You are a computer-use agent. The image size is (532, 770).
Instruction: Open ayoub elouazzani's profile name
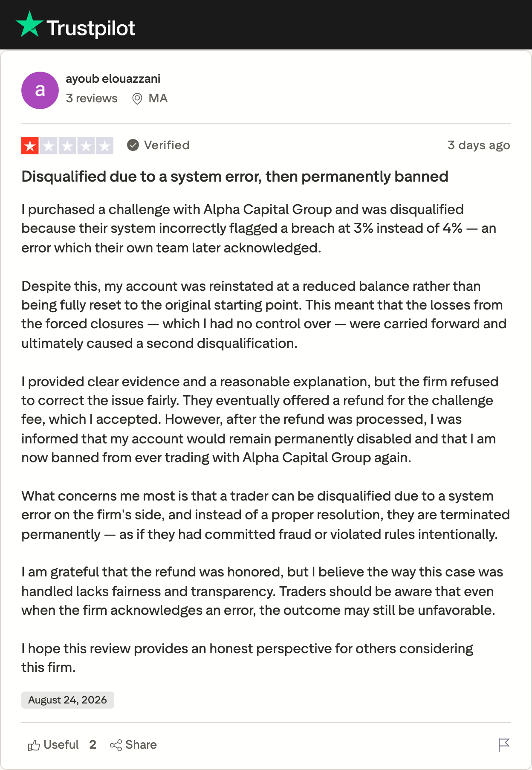tap(113, 79)
